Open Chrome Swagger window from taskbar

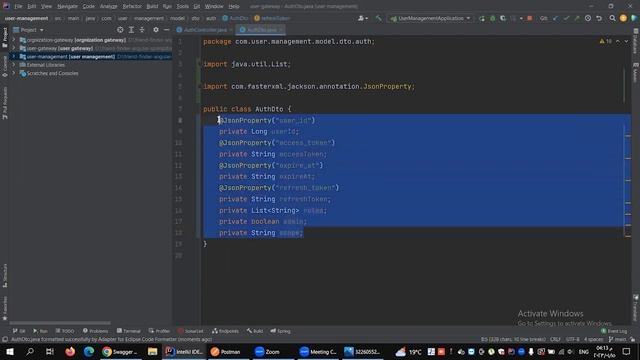point(120,351)
